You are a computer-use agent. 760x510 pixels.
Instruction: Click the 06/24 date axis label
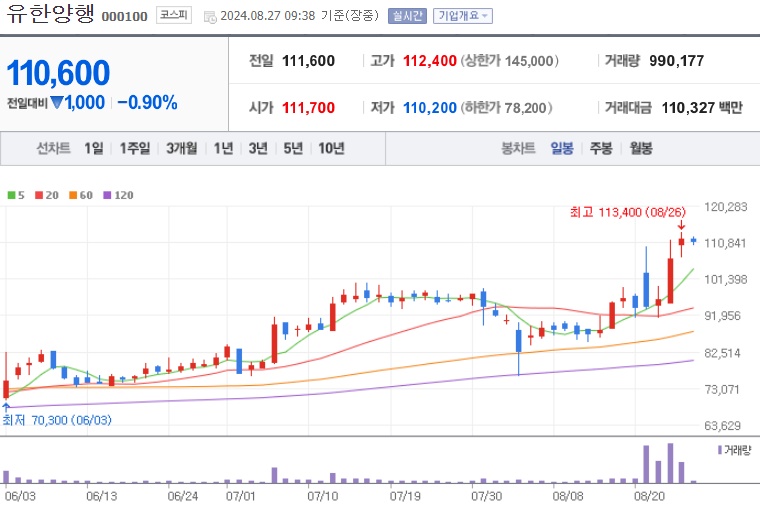pos(182,496)
